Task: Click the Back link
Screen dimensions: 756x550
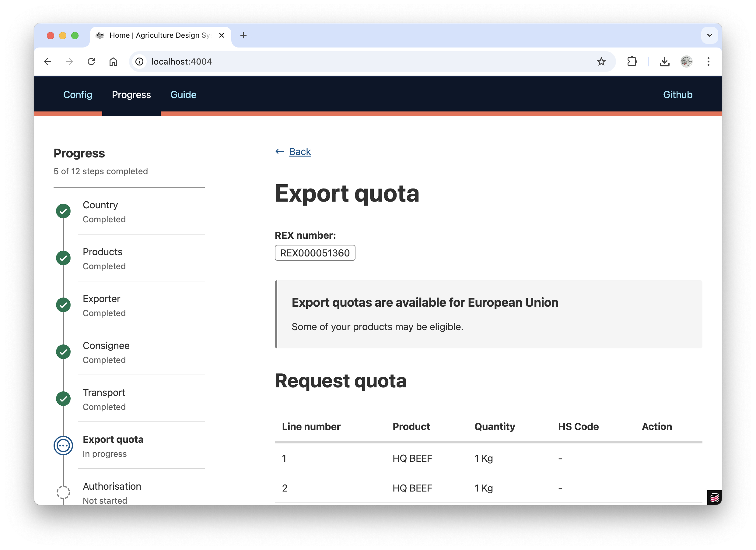Action: [300, 152]
